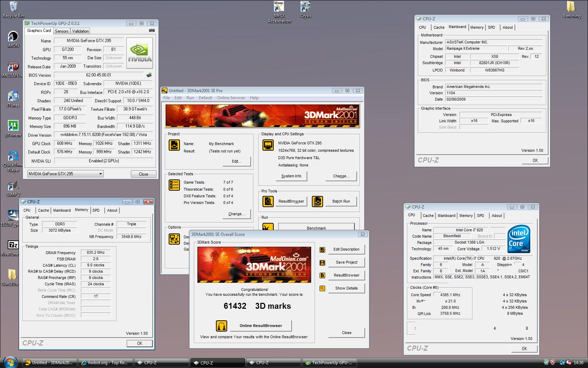Click the Show Details magnifier icon
This screenshot has width=588, height=368.
(322, 288)
